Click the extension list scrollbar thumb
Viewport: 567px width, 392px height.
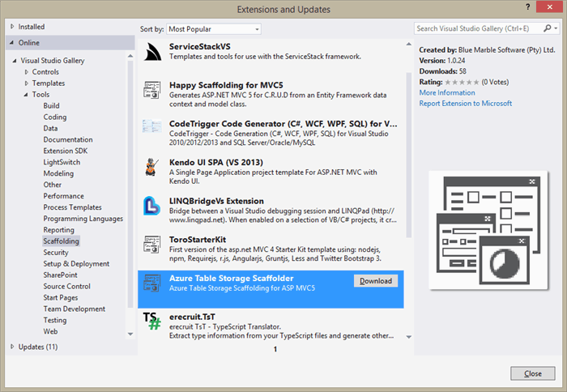point(408,155)
